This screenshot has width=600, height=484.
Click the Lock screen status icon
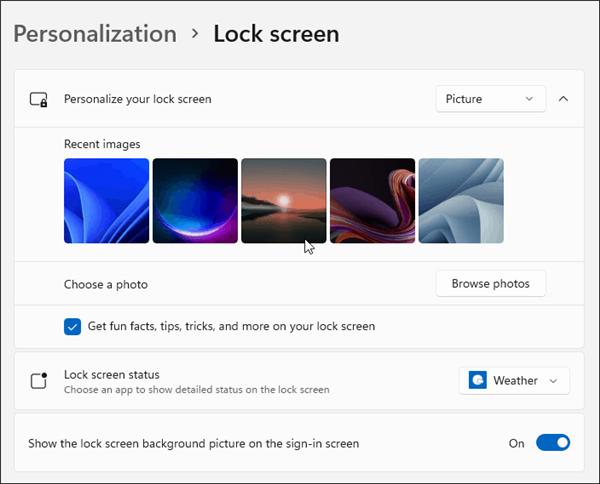pyautogui.click(x=38, y=381)
